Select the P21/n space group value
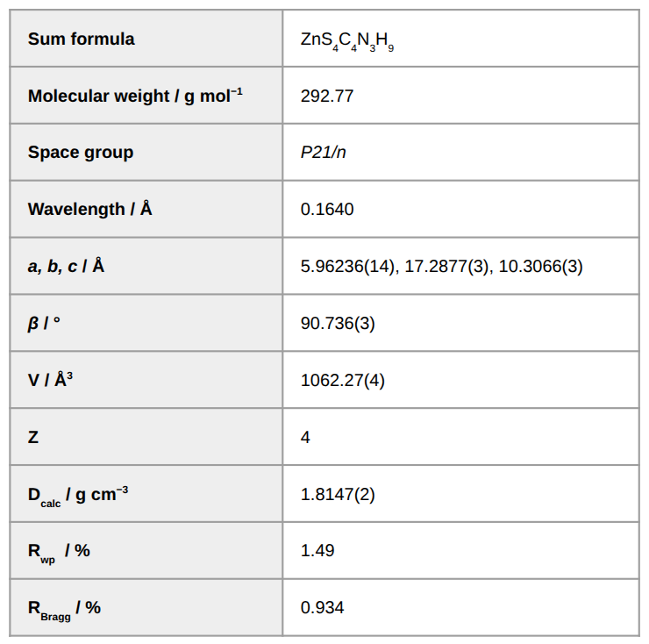Viewport: 649px width, 644px height. click(x=323, y=153)
